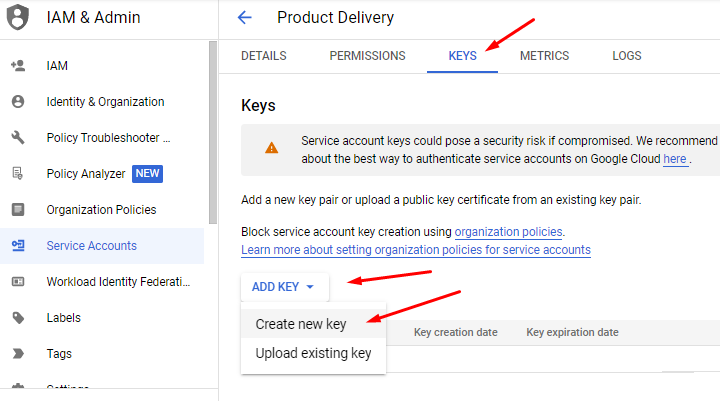Click the IAM & Admin shield icon
This screenshot has height=401, width=720.
click(17, 17)
